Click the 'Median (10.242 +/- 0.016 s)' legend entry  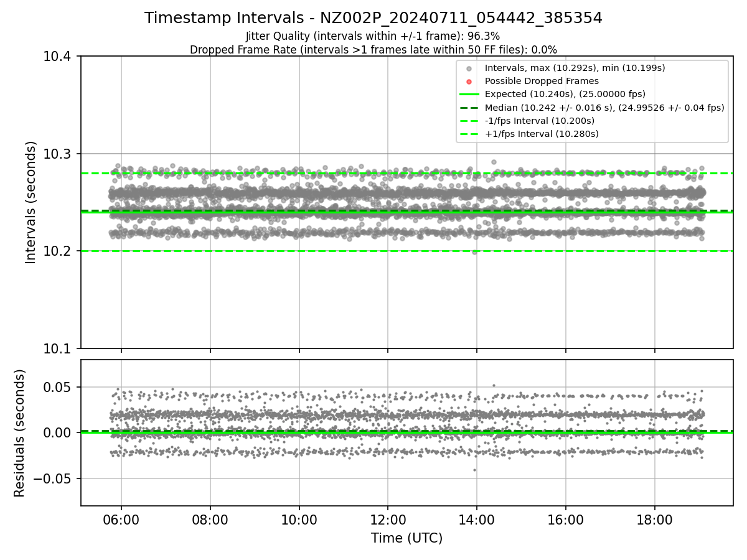[604, 107]
